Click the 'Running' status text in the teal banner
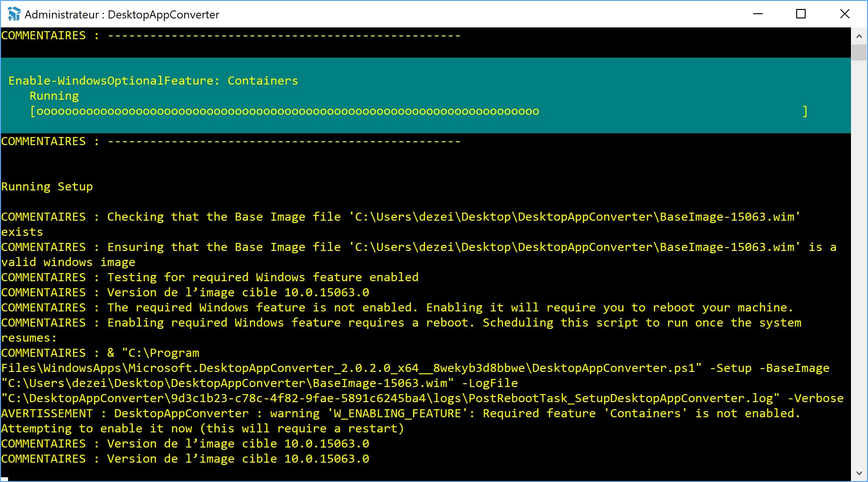 [54, 96]
